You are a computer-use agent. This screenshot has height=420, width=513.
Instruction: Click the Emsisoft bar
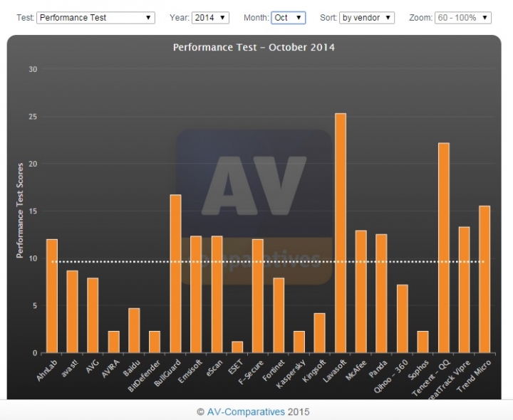196,295
